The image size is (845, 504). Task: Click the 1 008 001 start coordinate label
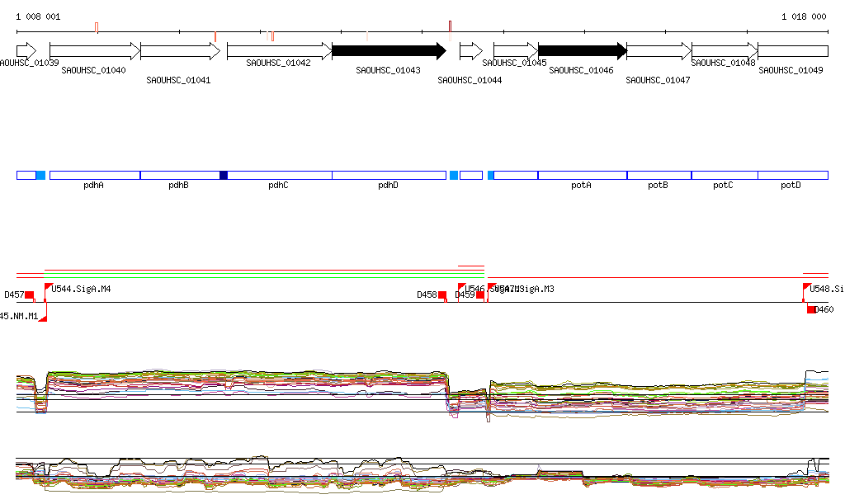click(38, 16)
